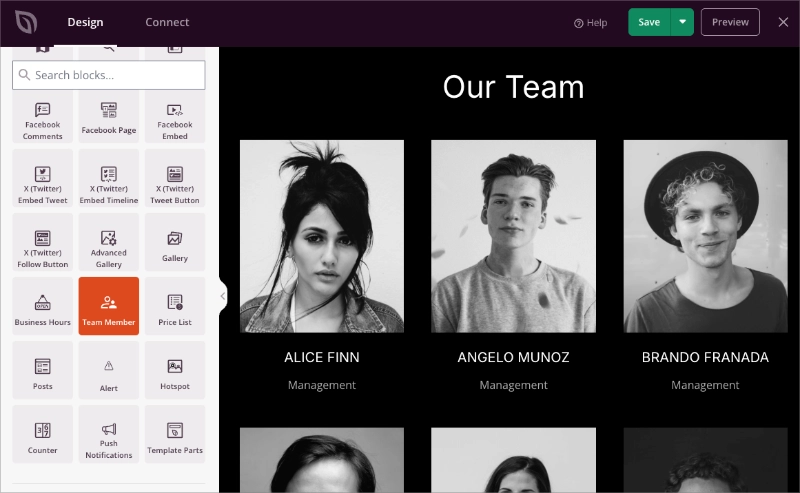Click the ALICE FINN name text
This screenshot has height=493, width=800.
pyautogui.click(x=322, y=357)
